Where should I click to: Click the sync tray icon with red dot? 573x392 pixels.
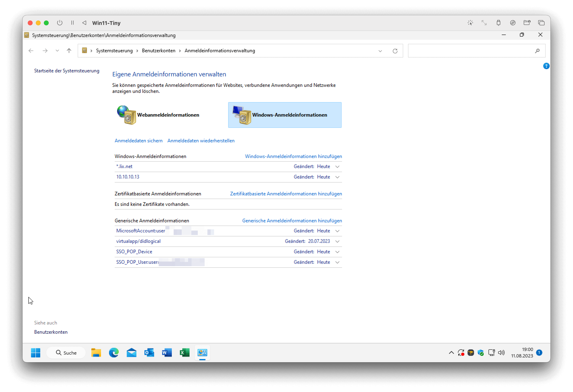click(x=461, y=353)
